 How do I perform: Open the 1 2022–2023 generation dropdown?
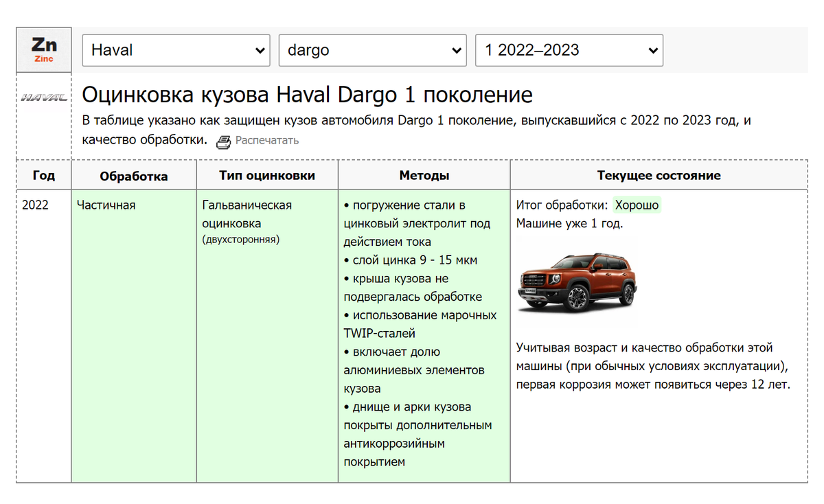(x=569, y=50)
